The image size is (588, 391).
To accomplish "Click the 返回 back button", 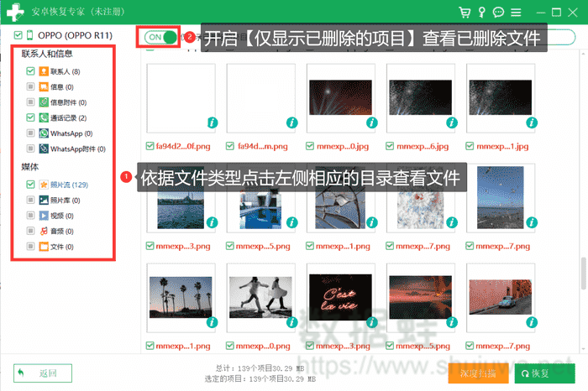I will (x=42, y=373).
